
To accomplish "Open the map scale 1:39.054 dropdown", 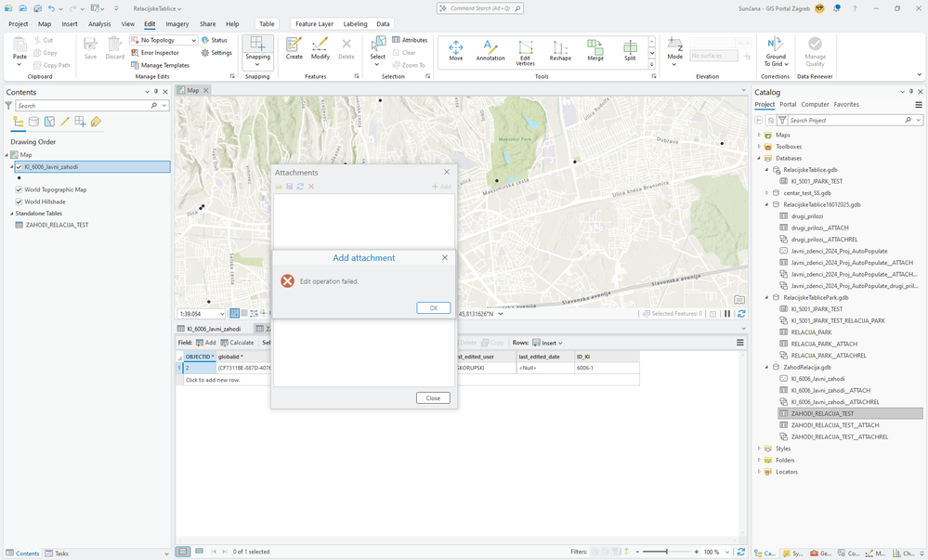I will [221, 314].
